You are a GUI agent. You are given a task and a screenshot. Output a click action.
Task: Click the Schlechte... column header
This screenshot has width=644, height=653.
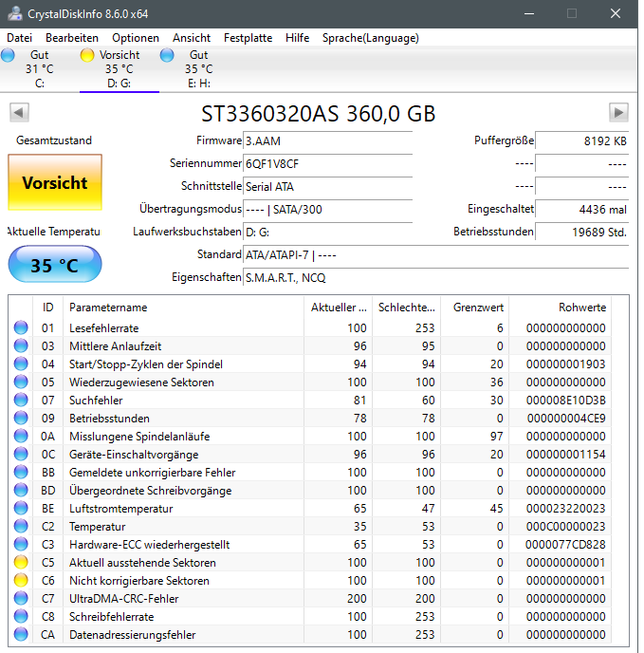point(406,308)
